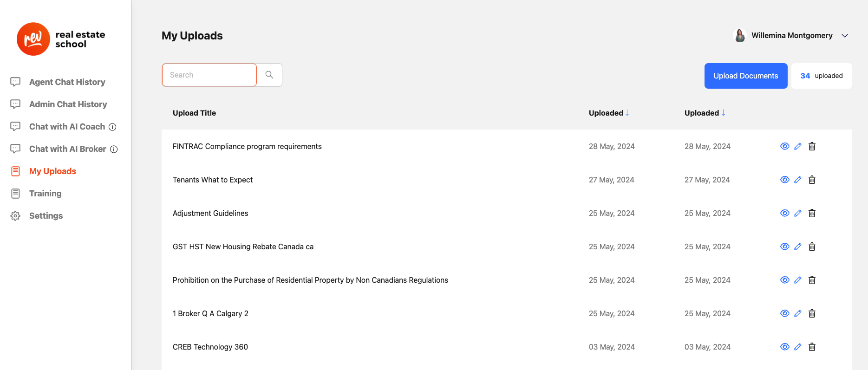View the Prohibition on Purchase document eye icon

pos(784,280)
